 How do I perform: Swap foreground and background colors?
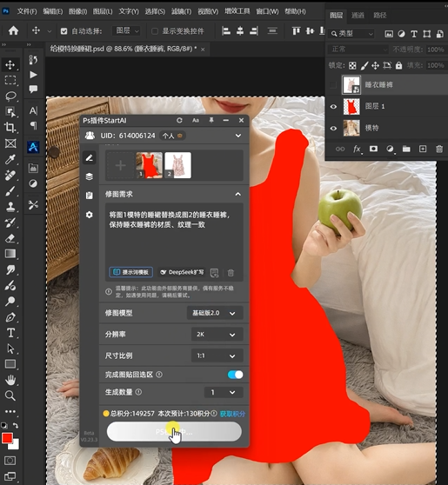(16, 426)
